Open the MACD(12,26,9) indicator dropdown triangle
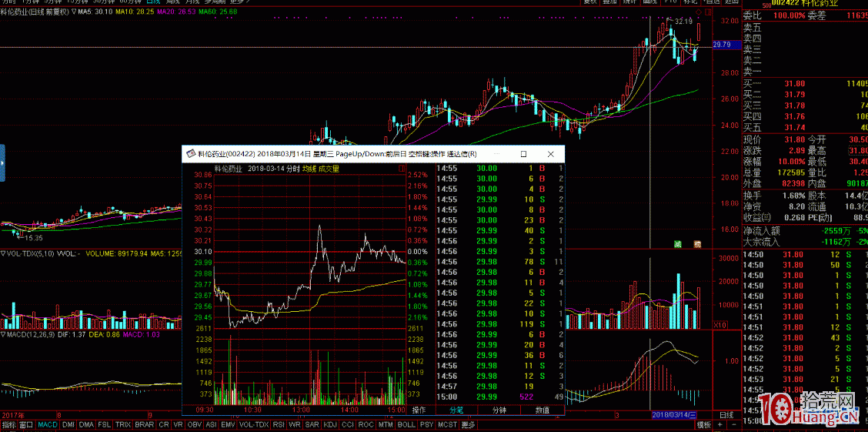The image size is (868, 432). (3, 335)
